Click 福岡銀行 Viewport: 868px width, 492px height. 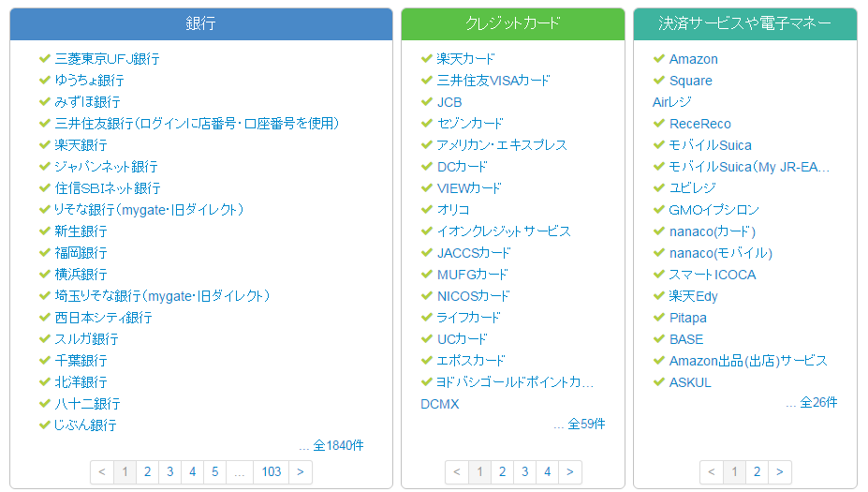[81, 253]
